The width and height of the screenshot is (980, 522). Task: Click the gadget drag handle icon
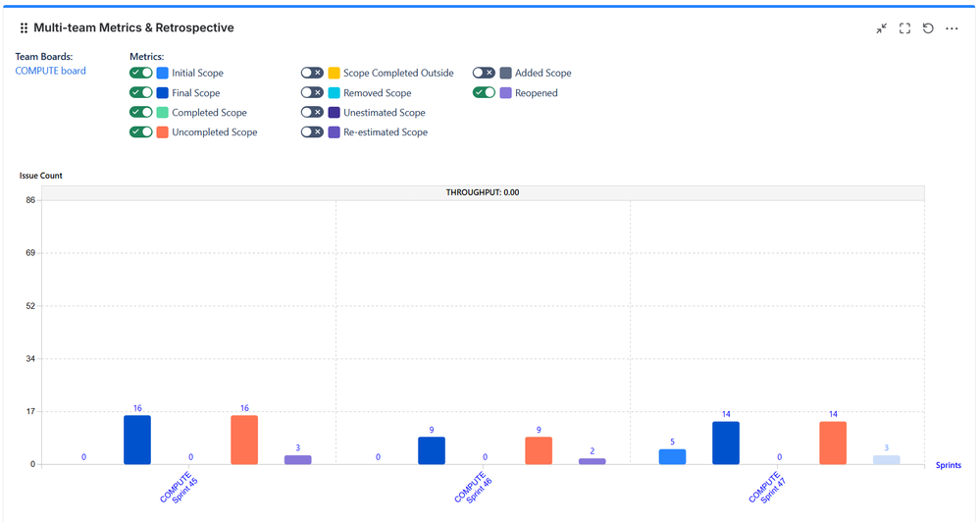[24, 28]
